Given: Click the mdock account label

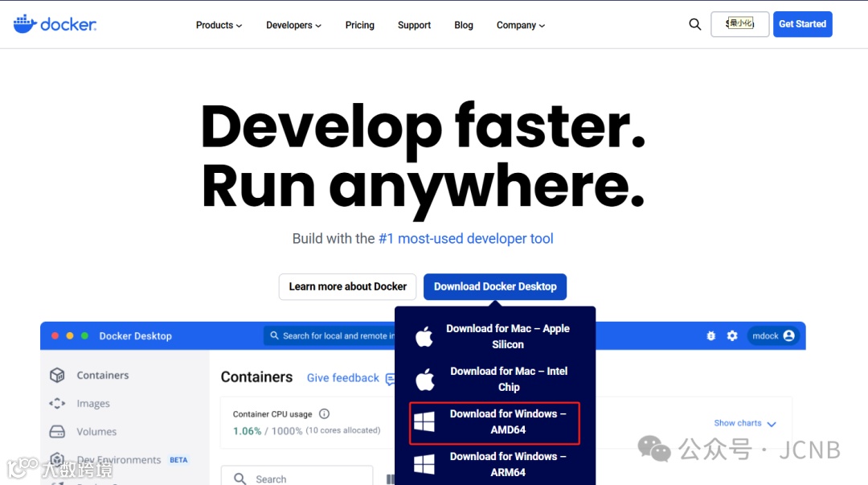Looking at the screenshot, I should click(765, 336).
